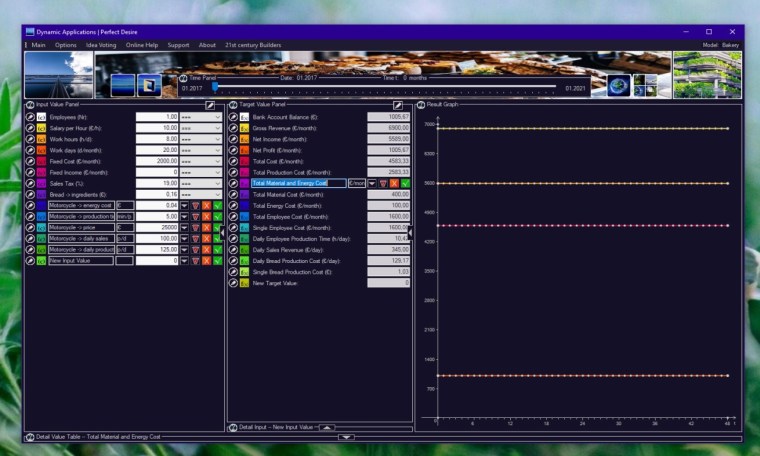Expand the Detail Value Table panel arrow
Screen dimensions: 760x456
[345, 437]
